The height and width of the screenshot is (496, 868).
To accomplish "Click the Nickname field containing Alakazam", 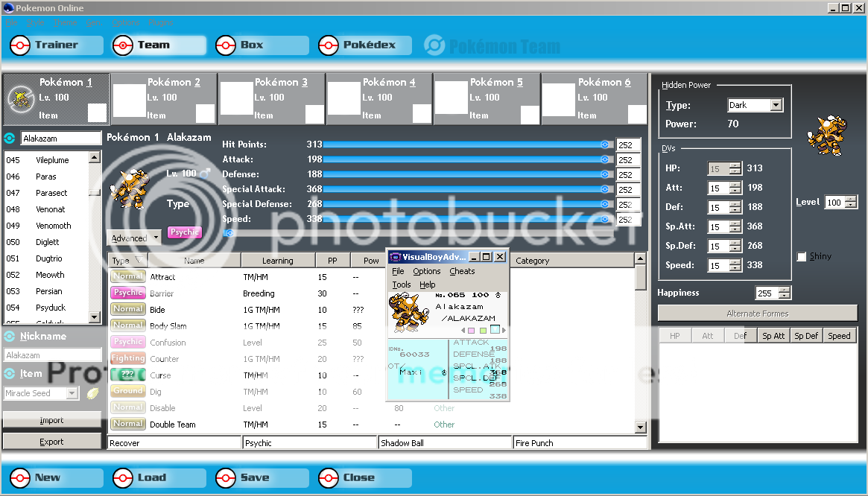I will click(53, 354).
